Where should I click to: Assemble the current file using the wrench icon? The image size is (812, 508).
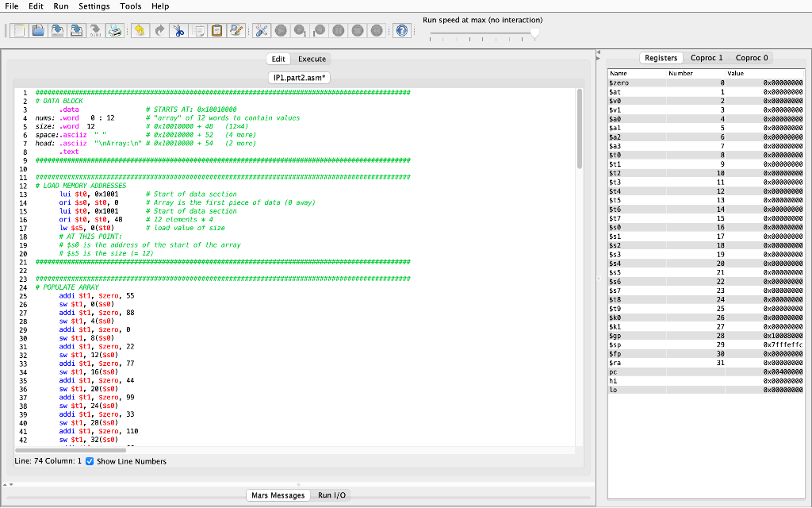260,30
